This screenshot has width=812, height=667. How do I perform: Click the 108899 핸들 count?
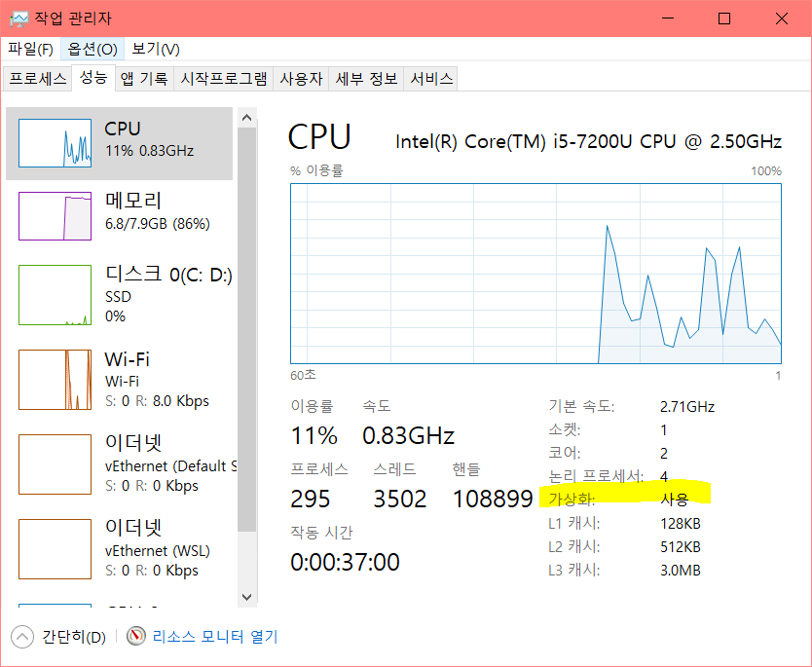(x=493, y=500)
